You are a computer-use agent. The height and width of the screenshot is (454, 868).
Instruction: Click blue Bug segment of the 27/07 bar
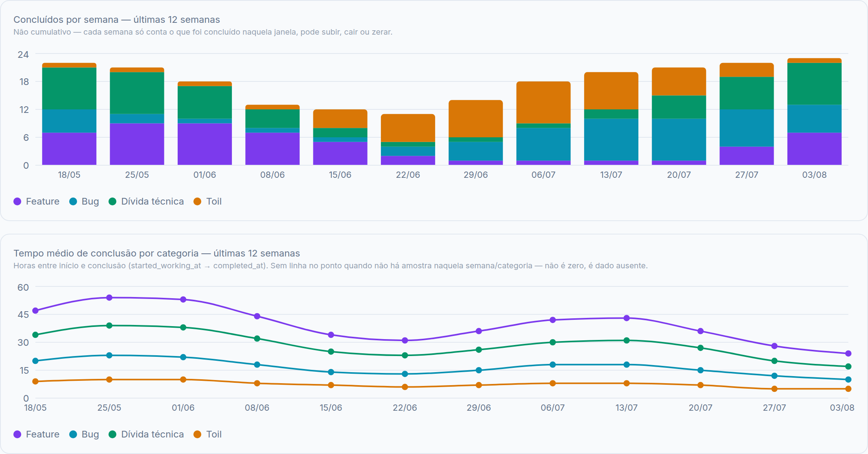tap(747, 128)
